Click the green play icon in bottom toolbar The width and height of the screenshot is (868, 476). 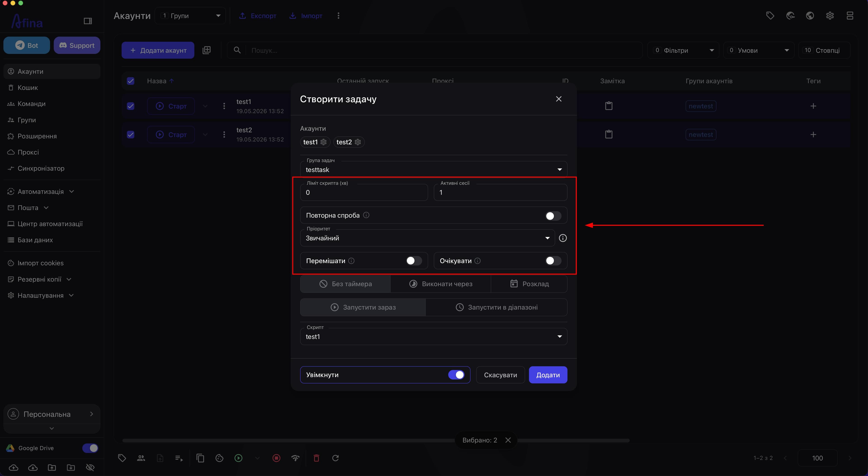pyautogui.click(x=238, y=458)
